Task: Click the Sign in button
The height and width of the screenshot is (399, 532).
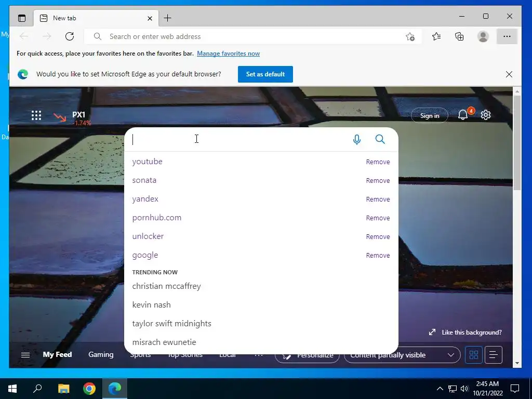Action: pyautogui.click(x=430, y=116)
